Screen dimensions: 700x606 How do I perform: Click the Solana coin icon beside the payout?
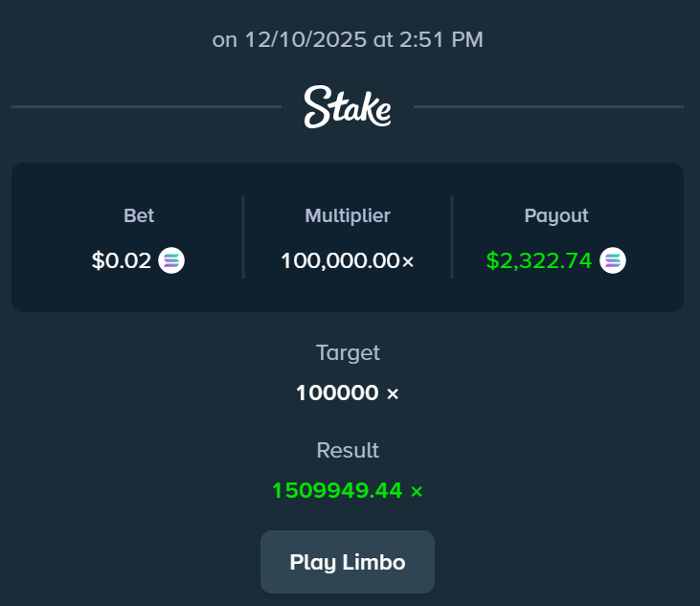click(613, 260)
